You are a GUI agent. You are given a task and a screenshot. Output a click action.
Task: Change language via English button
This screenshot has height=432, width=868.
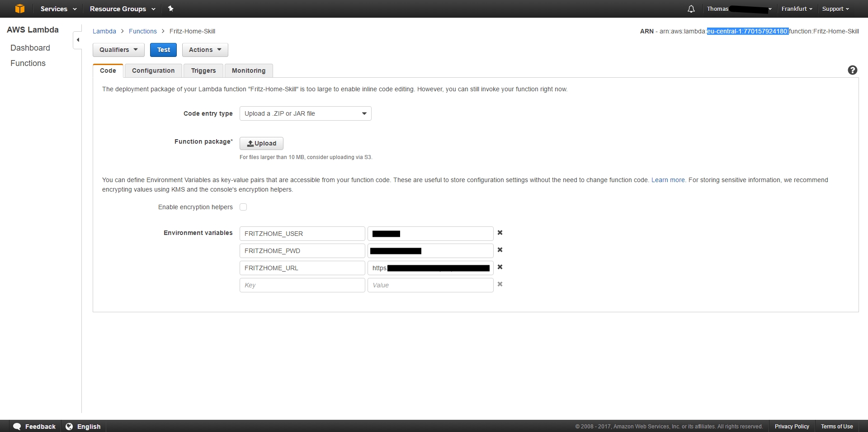point(83,426)
